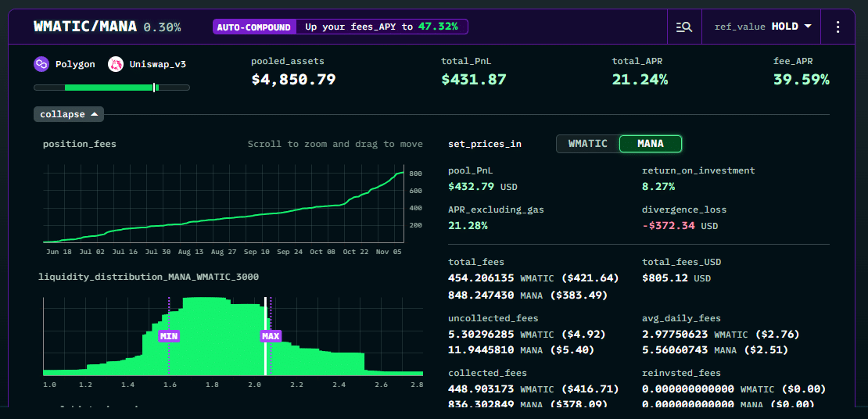Click uncollected_fees 5.30296285 WMATIC
868x419 pixels.
point(503,335)
